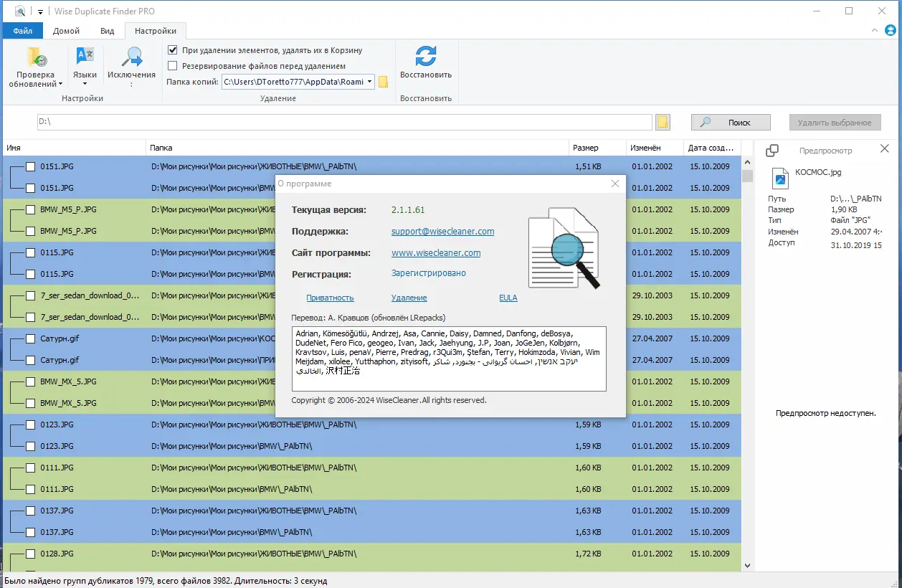Switch to the Домой tab
902x588 pixels.
click(66, 31)
